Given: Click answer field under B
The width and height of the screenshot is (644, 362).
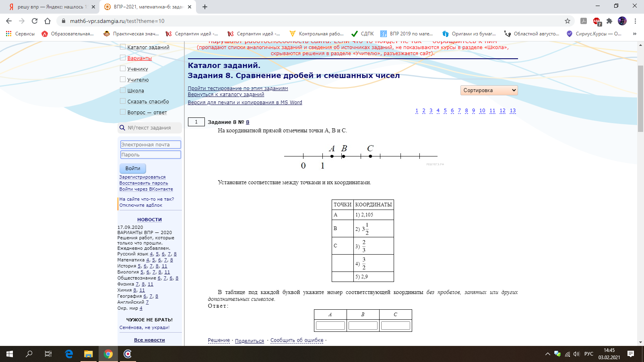Looking at the screenshot, I should (x=363, y=325).
